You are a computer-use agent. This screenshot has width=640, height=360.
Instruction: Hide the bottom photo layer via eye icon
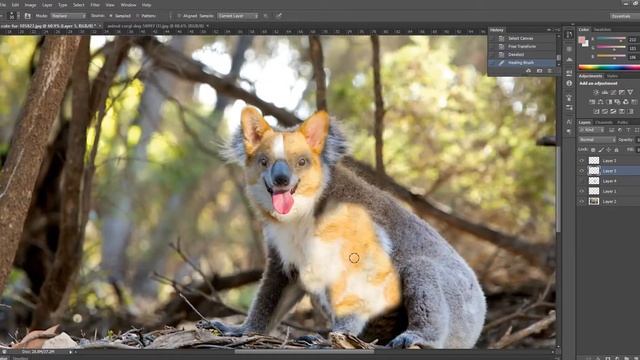(582, 201)
